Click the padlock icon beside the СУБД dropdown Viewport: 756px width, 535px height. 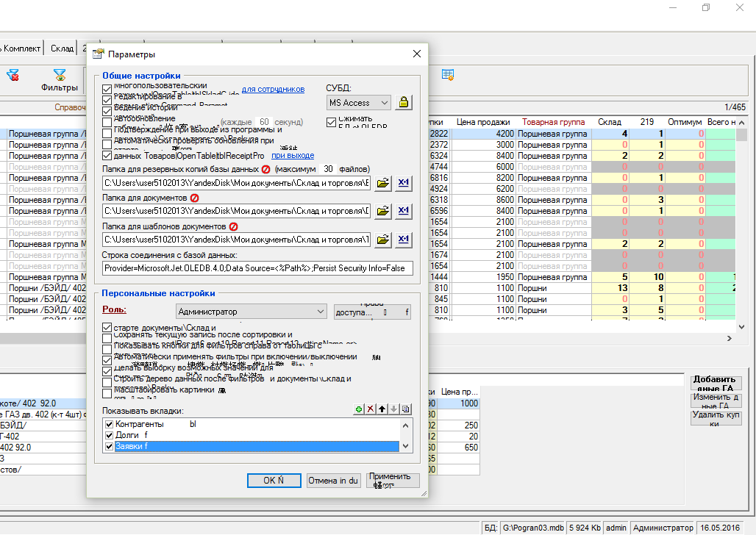tap(404, 103)
